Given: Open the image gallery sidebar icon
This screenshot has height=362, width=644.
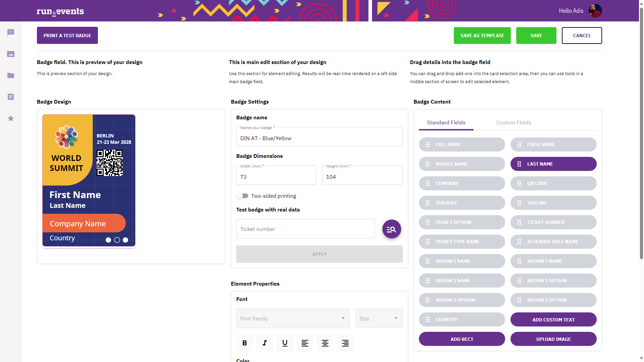Looking at the screenshot, I should (x=11, y=54).
